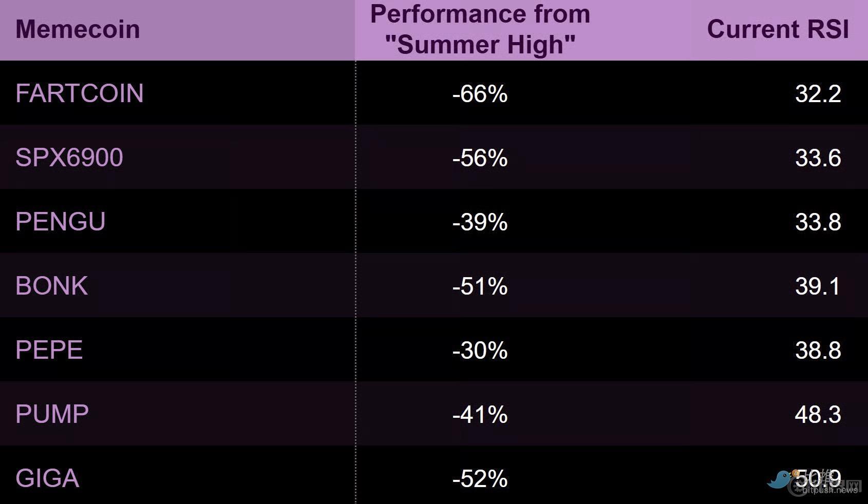Select the PUMP row label
Image resolution: width=868 pixels, height=504 pixels.
tap(52, 414)
